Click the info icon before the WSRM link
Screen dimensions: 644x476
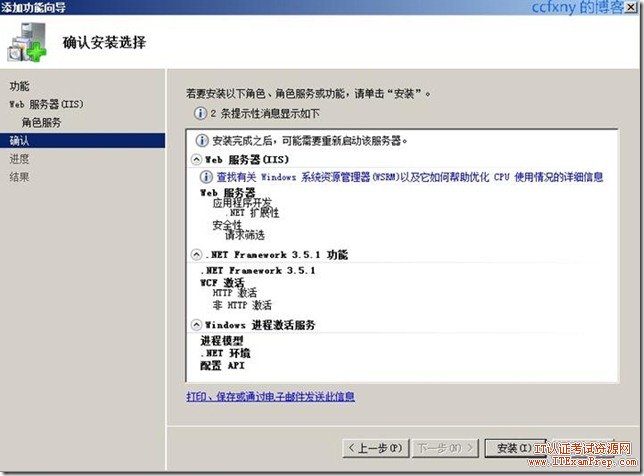(x=208, y=176)
